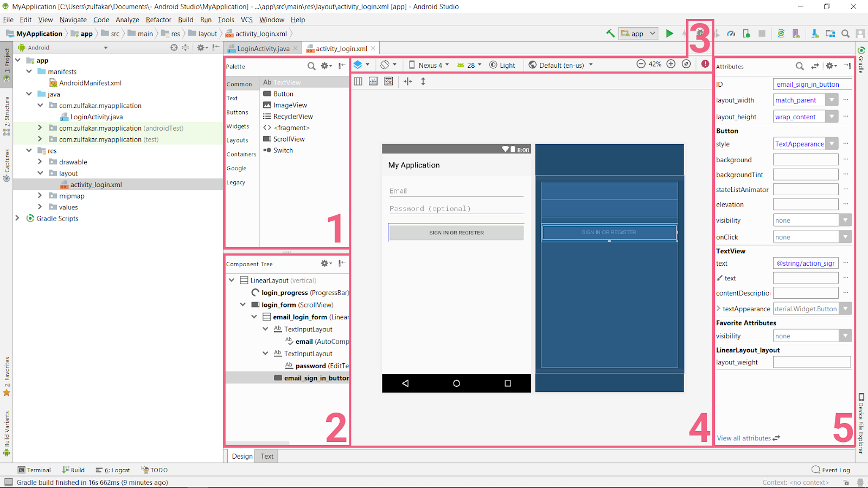Click the clear all weights icon
868x488 pixels.
click(x=388, y=81)
